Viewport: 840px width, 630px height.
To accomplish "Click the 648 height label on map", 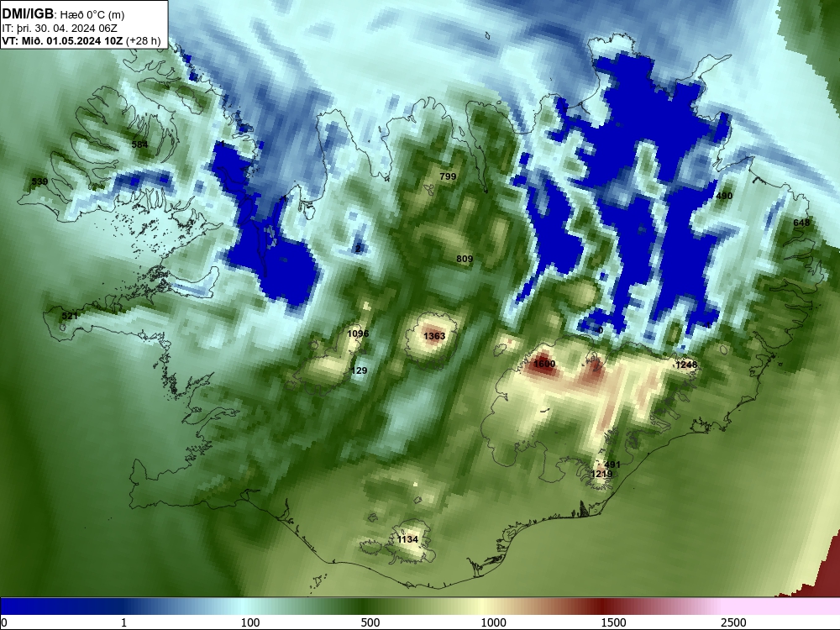I will pos(801,223).
